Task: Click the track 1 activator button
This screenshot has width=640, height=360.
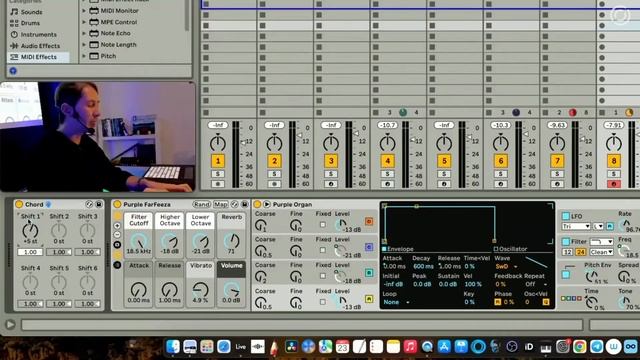Action: (x=218, y=161)
